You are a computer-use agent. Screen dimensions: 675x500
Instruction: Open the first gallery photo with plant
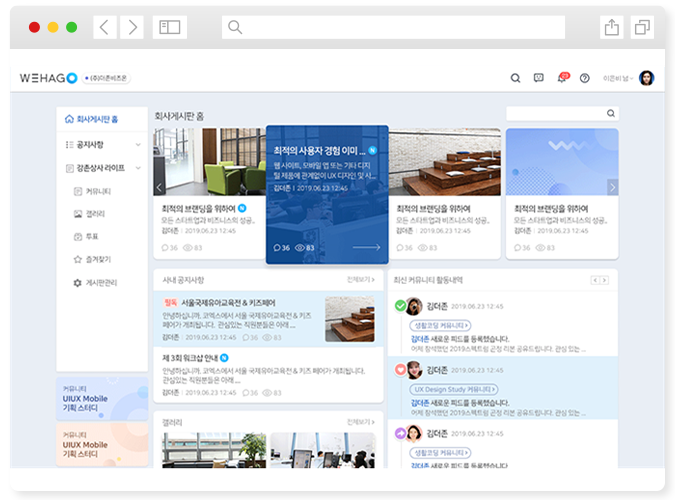pyautogui.click(x=214, y=450)
